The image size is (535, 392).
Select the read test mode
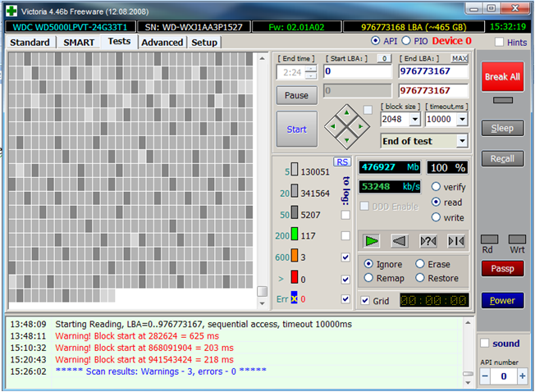(436, 202)
